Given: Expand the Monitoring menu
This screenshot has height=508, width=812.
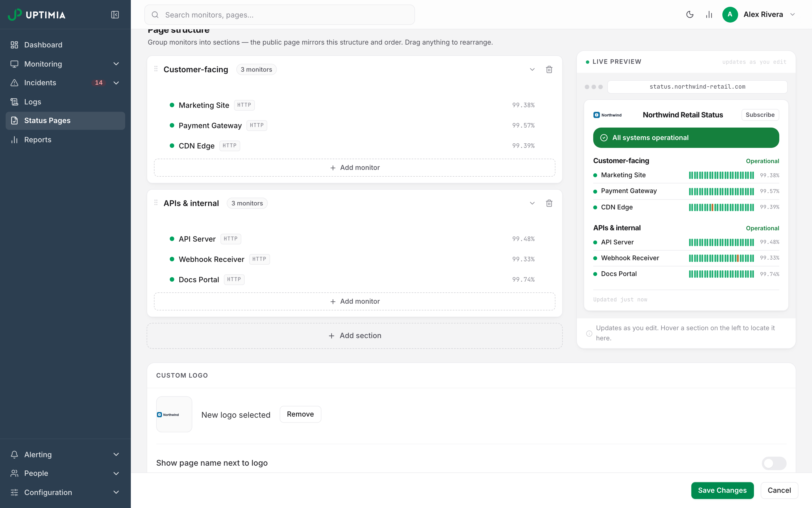Looking at the screenshot, I should coord(65,64).
